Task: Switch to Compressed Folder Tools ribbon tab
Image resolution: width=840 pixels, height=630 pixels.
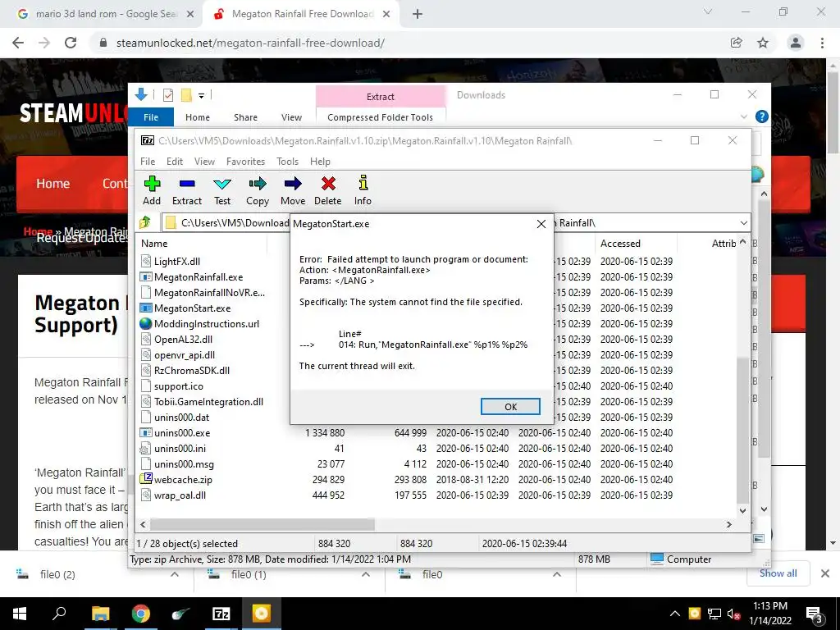Action: (x=380, y=117)
